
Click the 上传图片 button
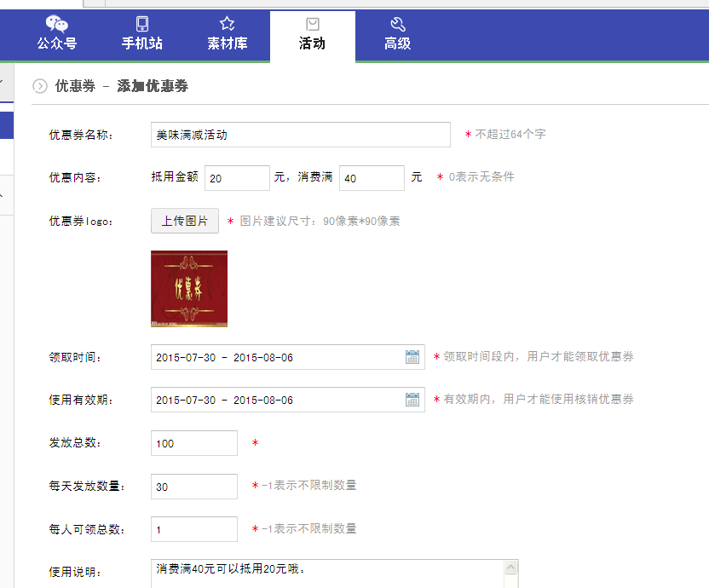coord(185,221)
